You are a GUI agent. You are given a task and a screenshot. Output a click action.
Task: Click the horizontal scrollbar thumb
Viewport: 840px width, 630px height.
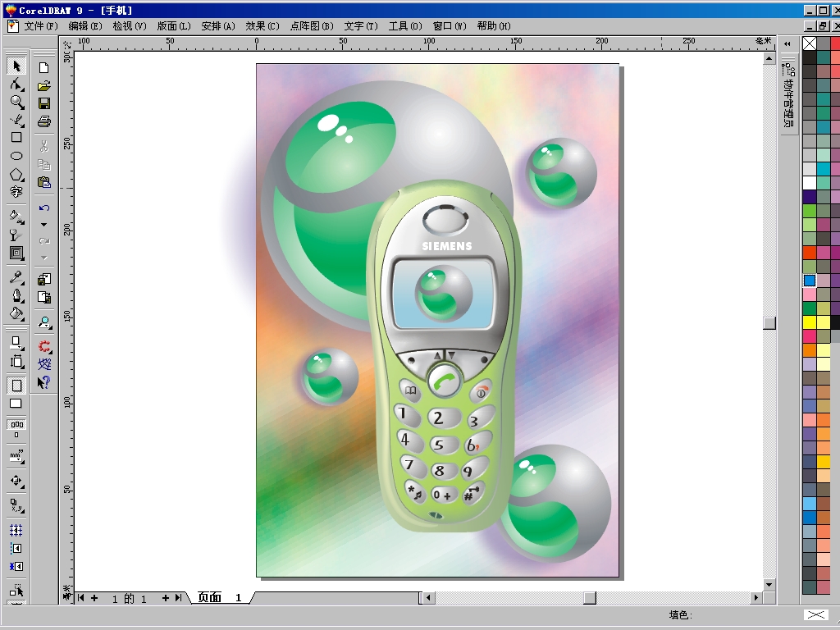coord(589,598)
